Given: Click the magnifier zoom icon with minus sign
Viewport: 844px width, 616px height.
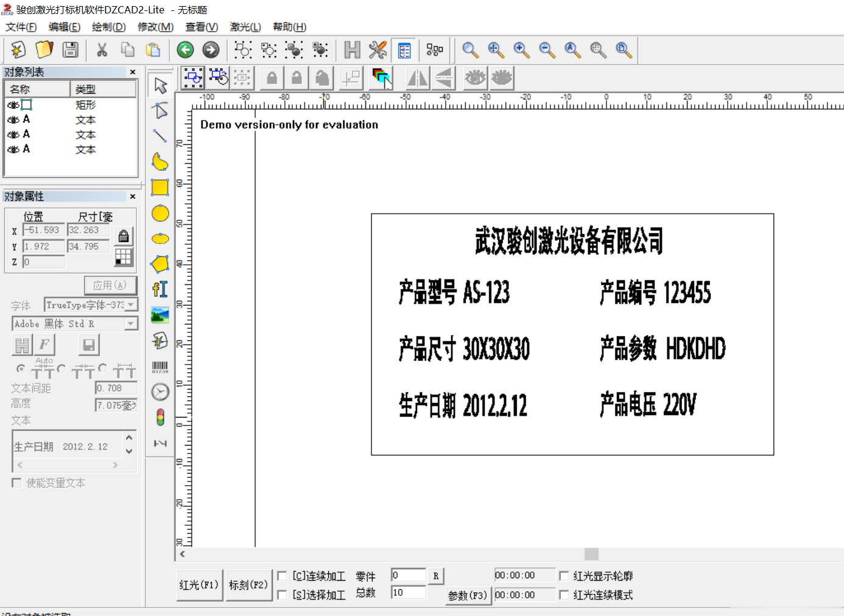Looking at the screenshot, I should click(x=547, y=50).
